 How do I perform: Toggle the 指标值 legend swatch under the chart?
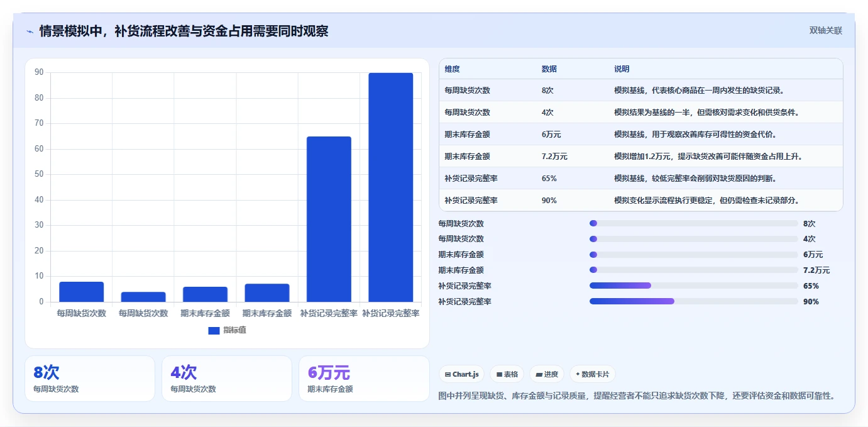pyautogui.click(x=214, y=330)
